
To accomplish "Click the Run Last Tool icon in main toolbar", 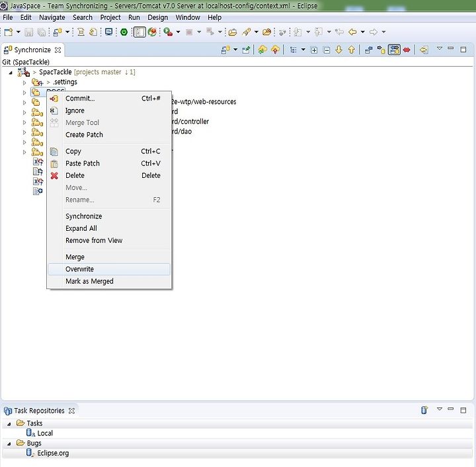I will [168, 32].
